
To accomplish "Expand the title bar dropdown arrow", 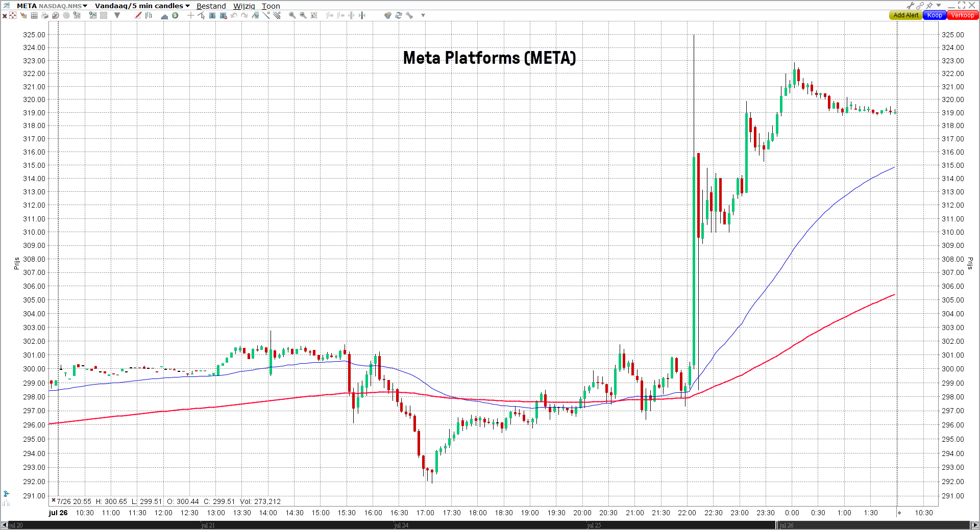I will pyautogui.click(x=939, y=5).
